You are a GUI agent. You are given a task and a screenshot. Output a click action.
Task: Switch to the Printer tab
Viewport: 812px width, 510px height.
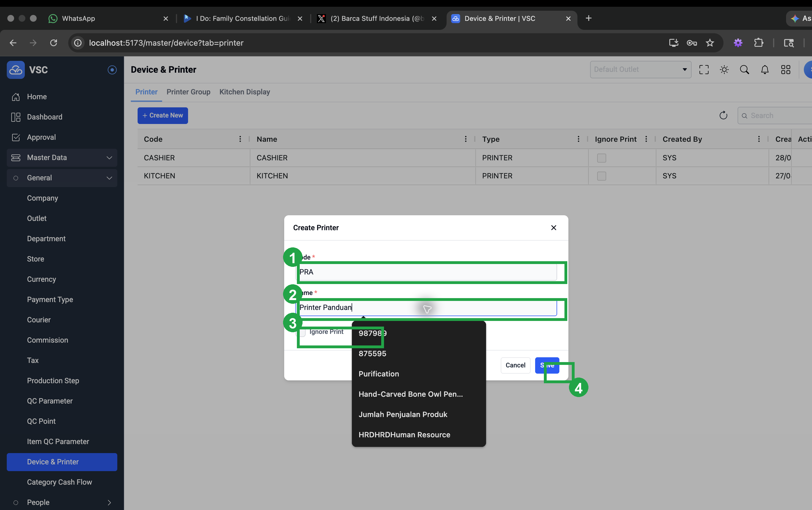pyautogui.click(x=146, y=92)
